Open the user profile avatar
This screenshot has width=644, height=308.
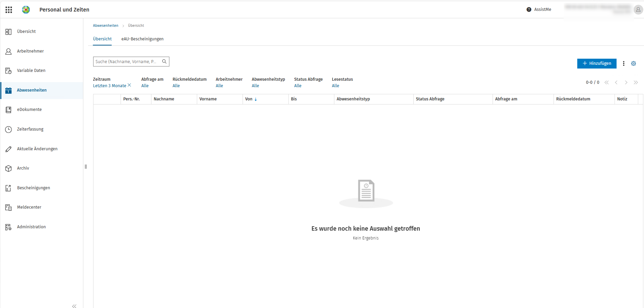638,10
